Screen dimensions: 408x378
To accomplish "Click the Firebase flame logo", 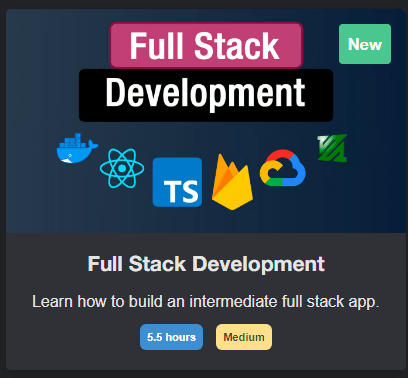I will pyautogui.click(x=232, y=182).
